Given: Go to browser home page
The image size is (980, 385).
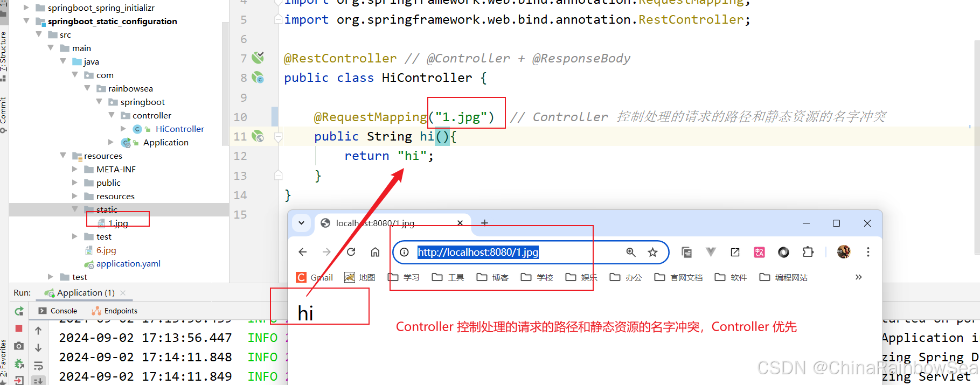Looking at the screenshot, I should click(376, 252).
